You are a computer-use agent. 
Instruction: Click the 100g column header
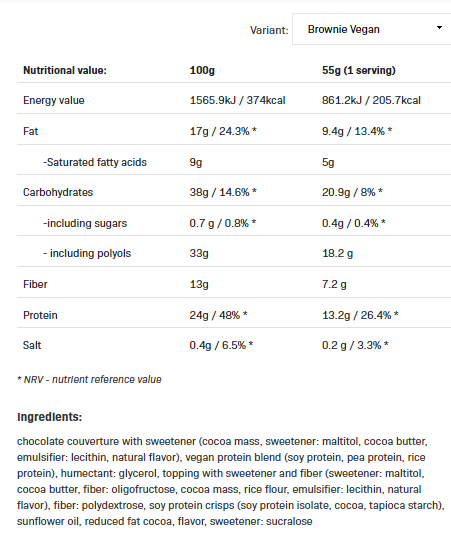[x=202, y=70]
